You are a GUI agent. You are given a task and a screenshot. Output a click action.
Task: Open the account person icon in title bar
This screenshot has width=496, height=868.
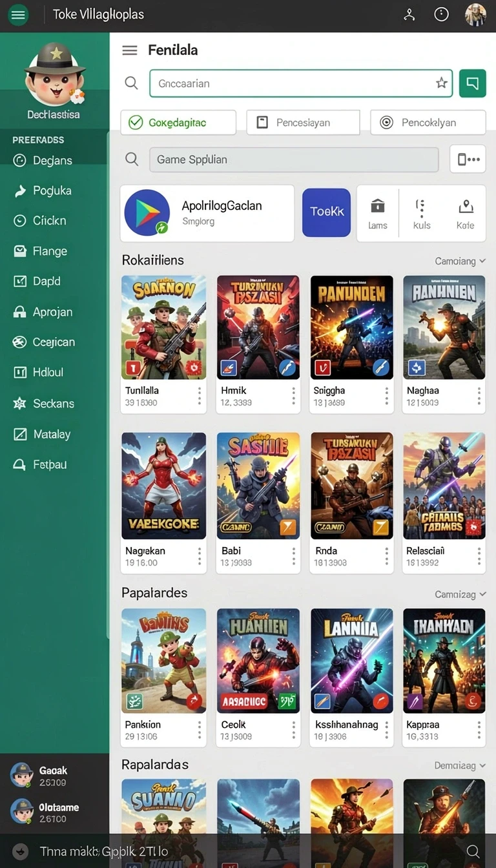(409, 14)
